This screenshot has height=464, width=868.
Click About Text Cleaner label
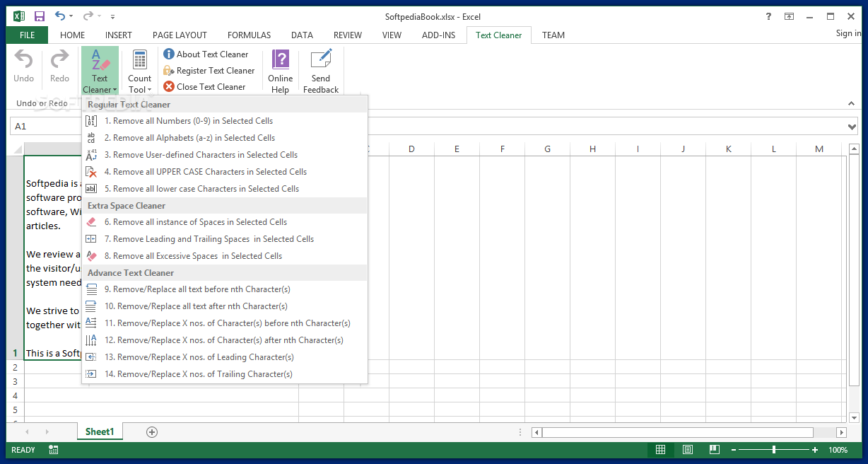point(213,54)
